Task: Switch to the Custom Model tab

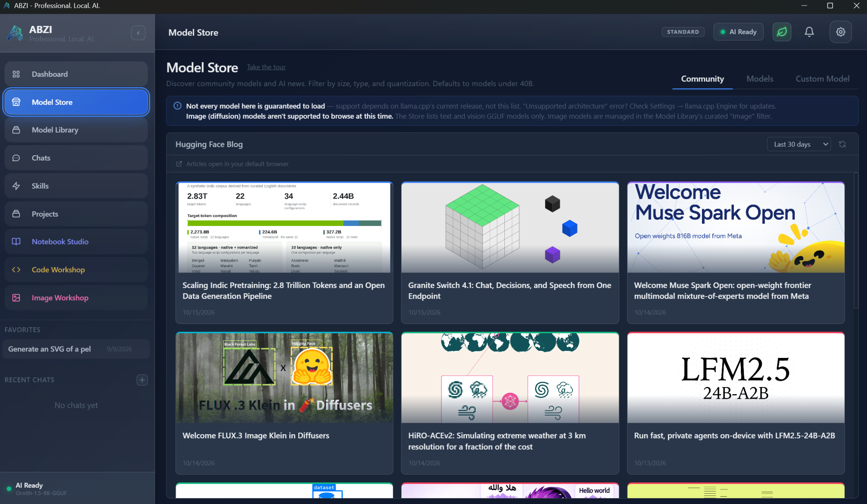Action: tap(822, 79)
